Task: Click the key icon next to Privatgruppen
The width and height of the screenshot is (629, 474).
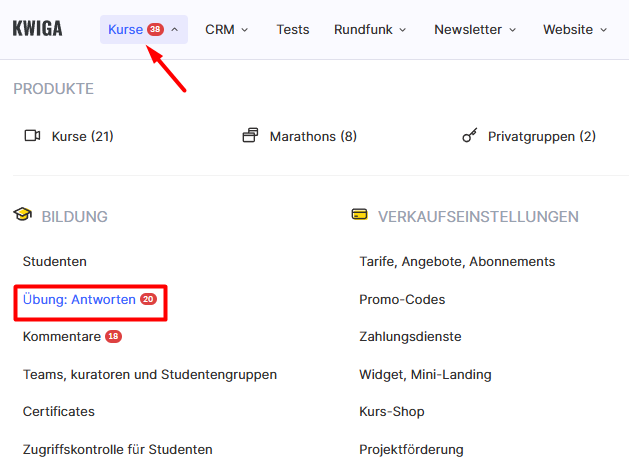Action: coord(469,136)
